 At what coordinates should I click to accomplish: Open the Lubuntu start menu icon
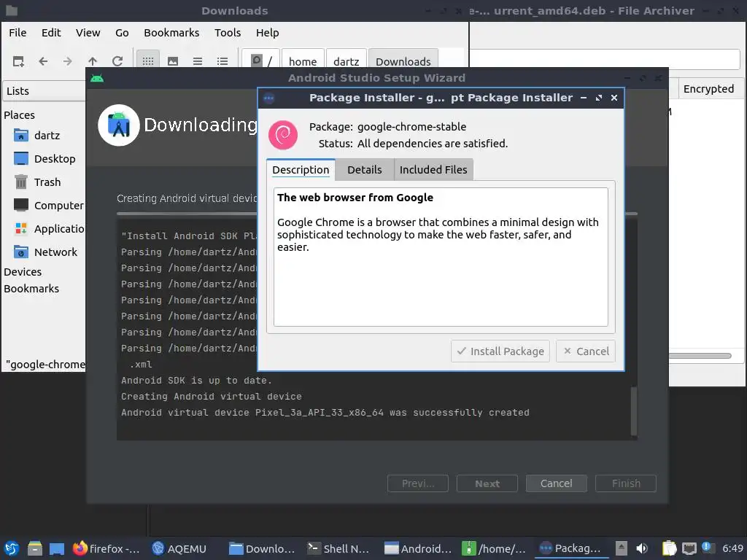pyautogui.click(x=12, y=548)
